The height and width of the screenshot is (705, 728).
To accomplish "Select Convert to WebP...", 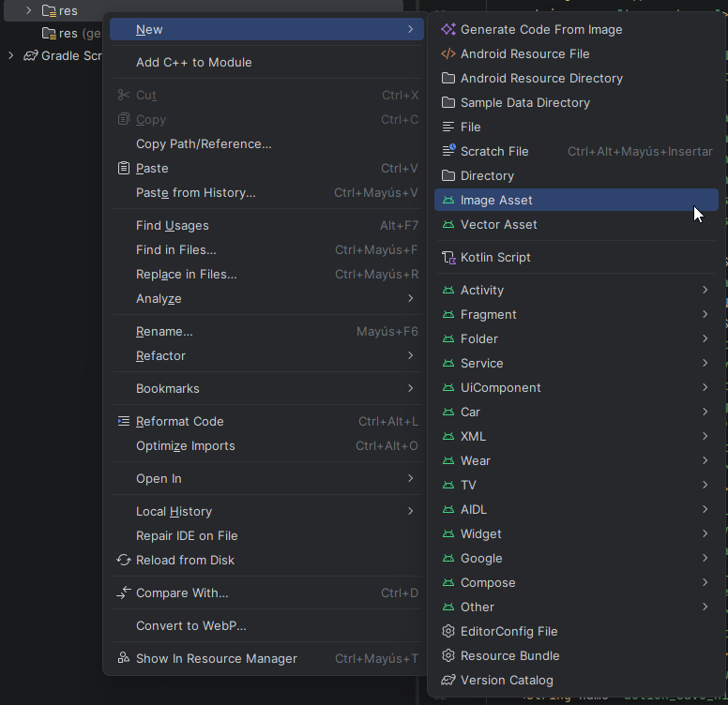I will click(267, 625).
